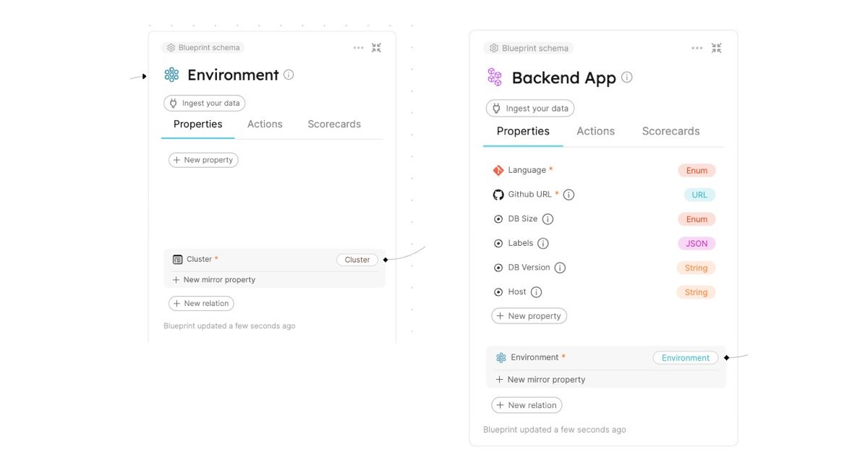Click the URL type tag for Github URL
Screen dimensions: 868x476
tap(699, 195)
